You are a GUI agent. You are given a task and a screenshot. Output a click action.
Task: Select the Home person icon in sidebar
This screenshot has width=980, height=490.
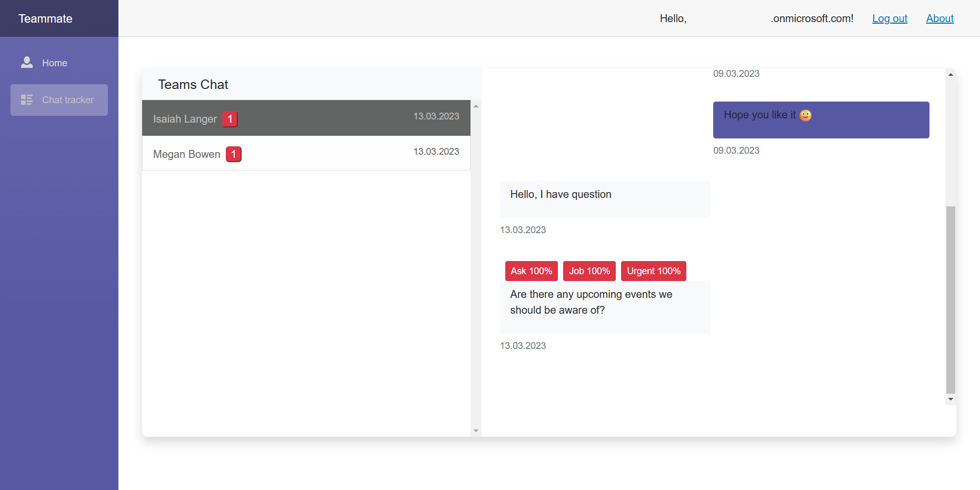26,62
